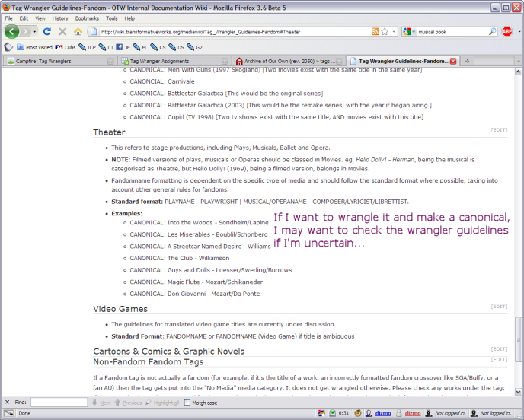Open the address bar history dropdown
Viewport: 524px width, 420px height.
click(394, 32)
